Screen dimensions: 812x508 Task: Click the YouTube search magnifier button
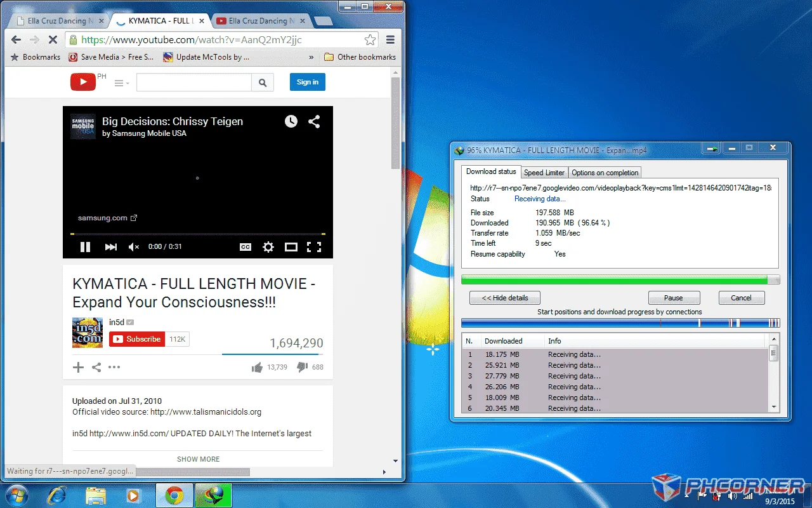[263, 82]
